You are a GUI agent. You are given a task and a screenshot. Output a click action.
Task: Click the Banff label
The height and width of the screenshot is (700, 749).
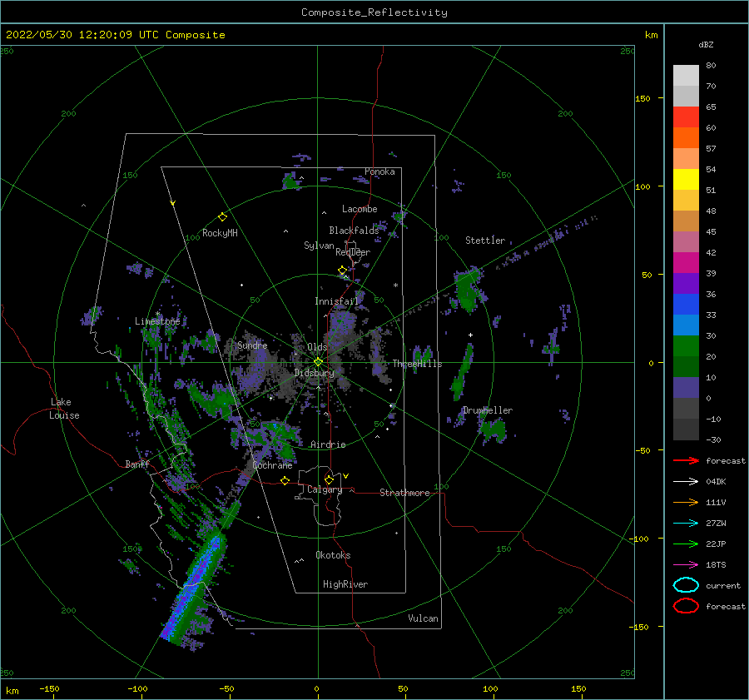(137, 464)
